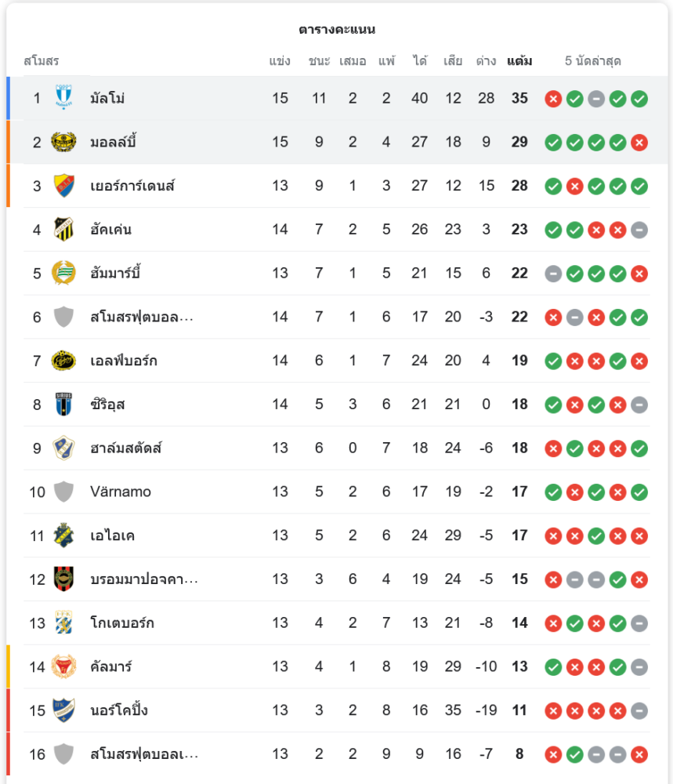This screenshot has width=673, height=784.
Task: Click Malmö's most recent match win icon
Action: tap(639, 99)
